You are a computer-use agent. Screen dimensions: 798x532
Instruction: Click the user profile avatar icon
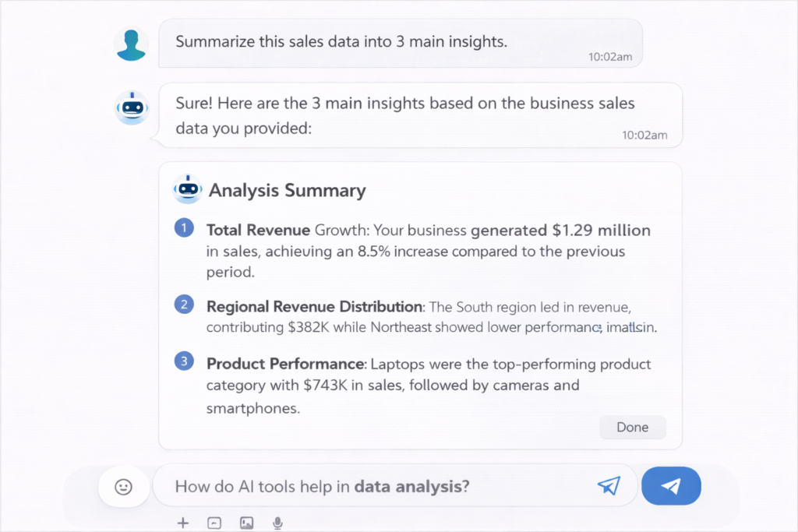pos(131,44)
